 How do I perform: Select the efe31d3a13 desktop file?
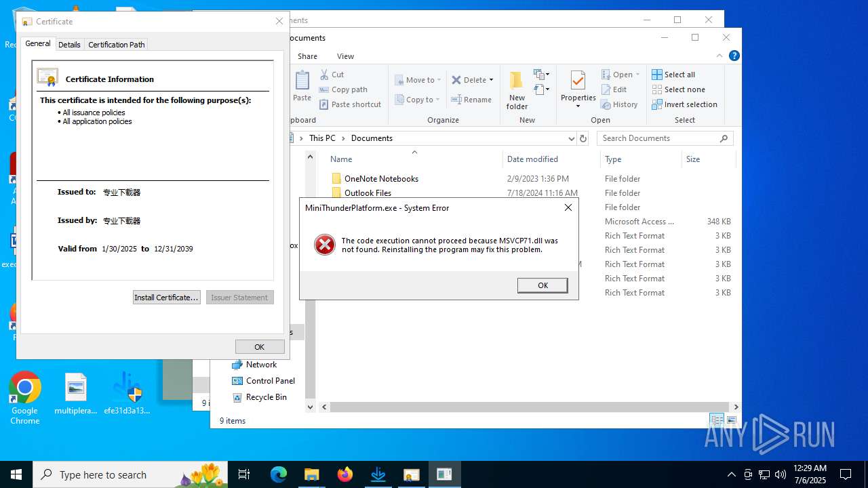coord(127,394)
